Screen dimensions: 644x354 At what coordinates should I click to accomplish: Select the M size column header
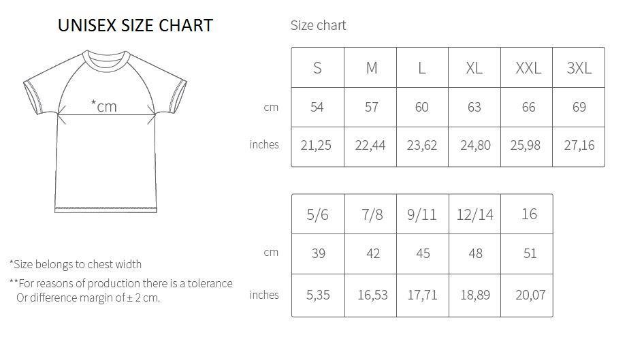[x=372, y=68]
